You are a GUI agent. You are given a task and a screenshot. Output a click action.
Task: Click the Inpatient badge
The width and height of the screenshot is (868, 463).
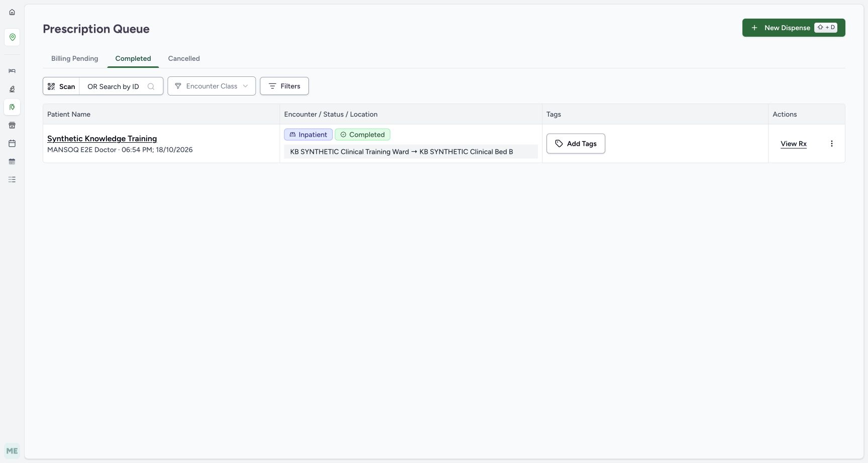[x=308, y=135]
